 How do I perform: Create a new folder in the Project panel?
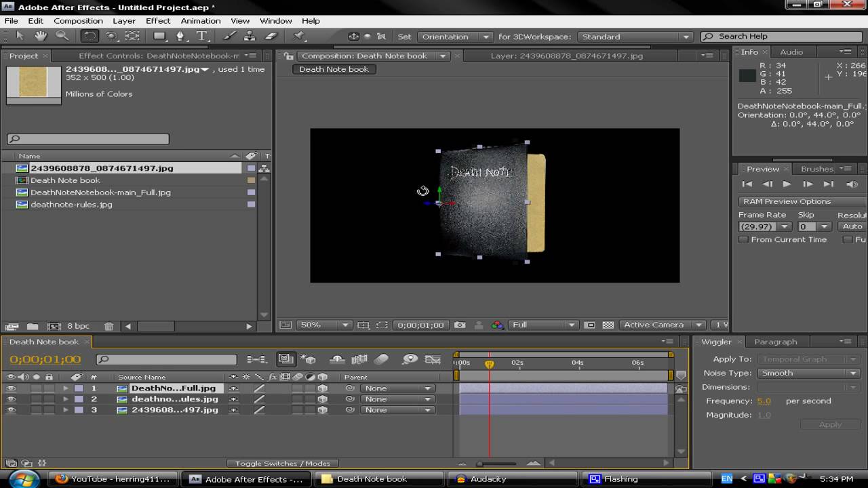(33, 326)
